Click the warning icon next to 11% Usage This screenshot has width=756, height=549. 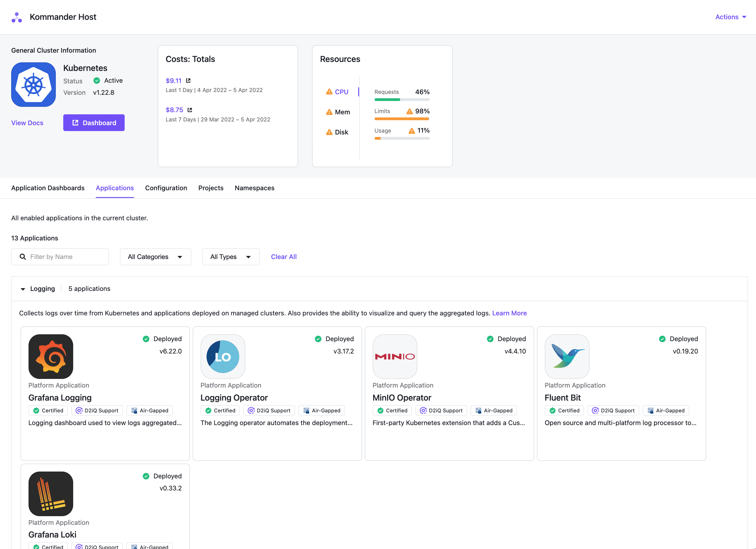412,130
